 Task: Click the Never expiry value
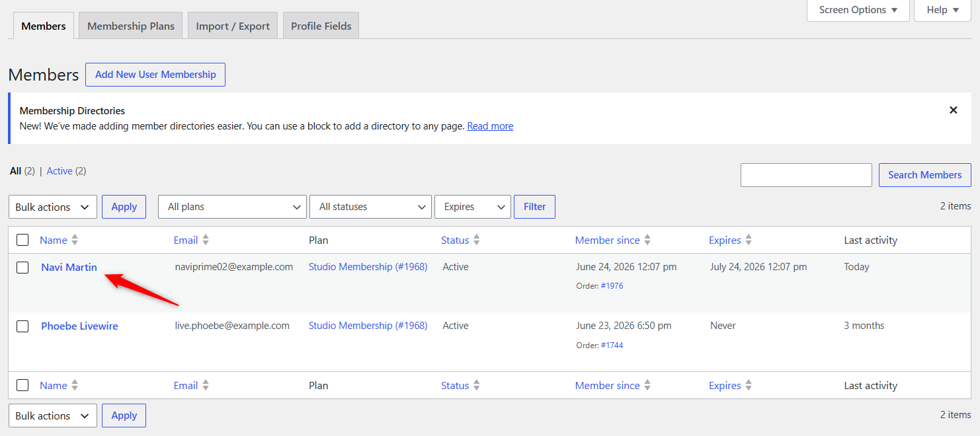pos(723,326)
